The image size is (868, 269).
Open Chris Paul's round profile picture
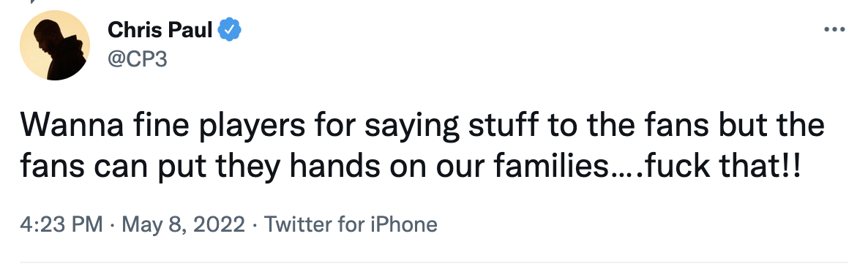[x=55, y=45]
